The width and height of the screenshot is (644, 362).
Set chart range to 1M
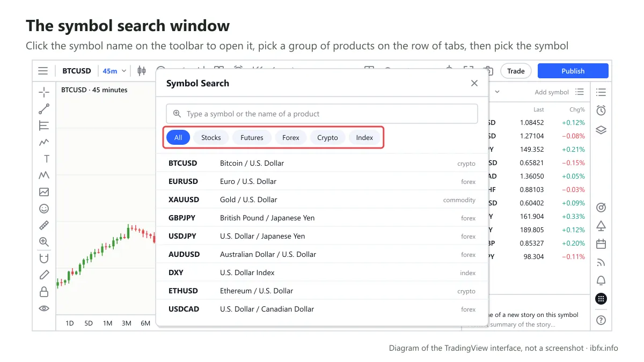[x=107, y=323]
